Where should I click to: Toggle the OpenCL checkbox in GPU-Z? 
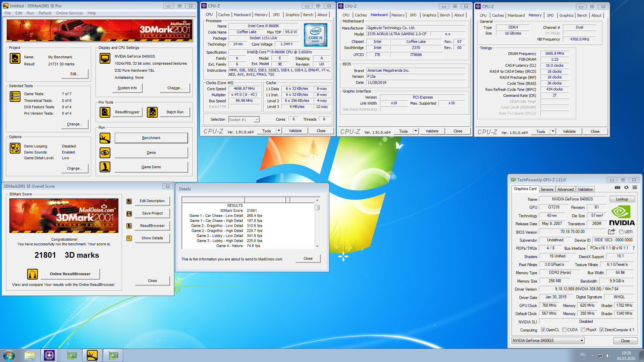point(543,330)
